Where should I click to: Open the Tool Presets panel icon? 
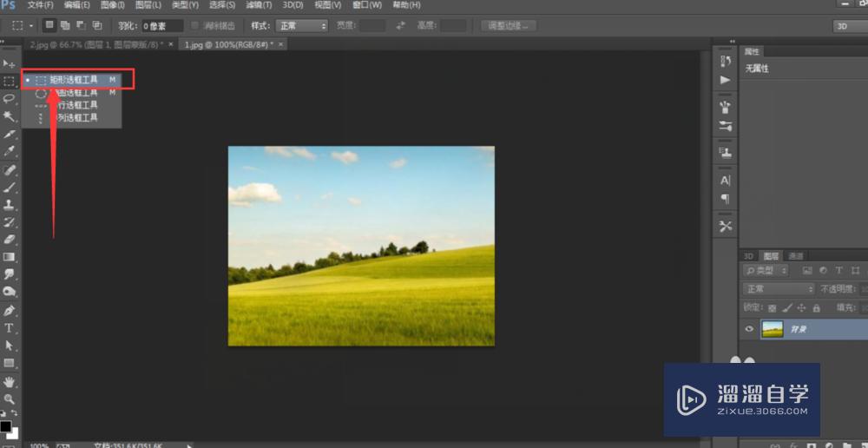[725, 226]
